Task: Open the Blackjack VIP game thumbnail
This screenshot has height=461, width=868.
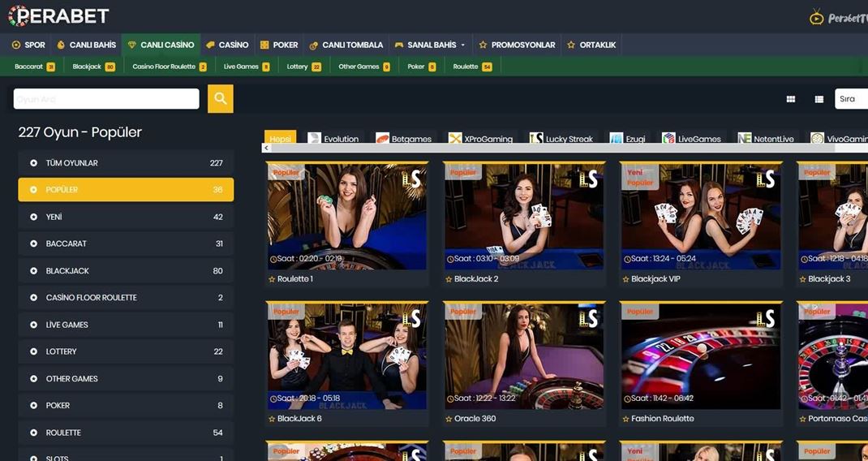Action: click(701, 216)
